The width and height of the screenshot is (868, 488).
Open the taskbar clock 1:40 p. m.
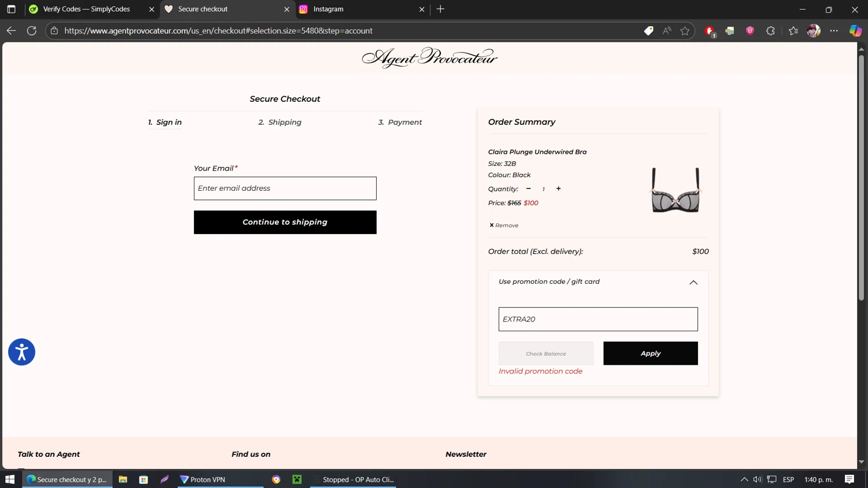tap(818, 479)
